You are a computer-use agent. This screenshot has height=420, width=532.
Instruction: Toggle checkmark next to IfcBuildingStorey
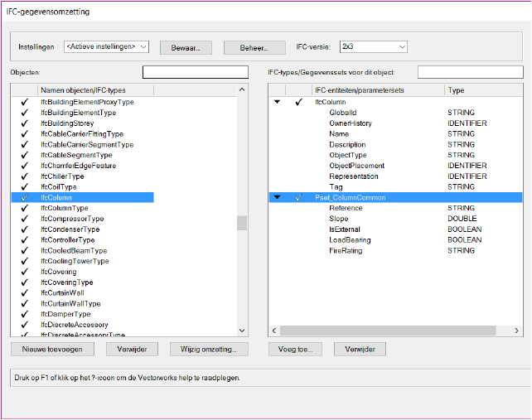[25, 123]
